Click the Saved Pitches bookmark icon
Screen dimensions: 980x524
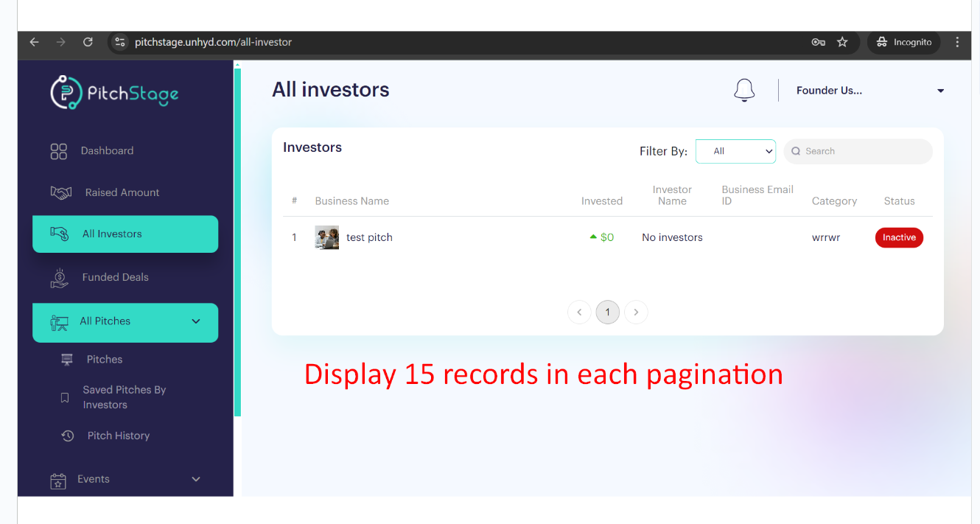tap(65, 398)
